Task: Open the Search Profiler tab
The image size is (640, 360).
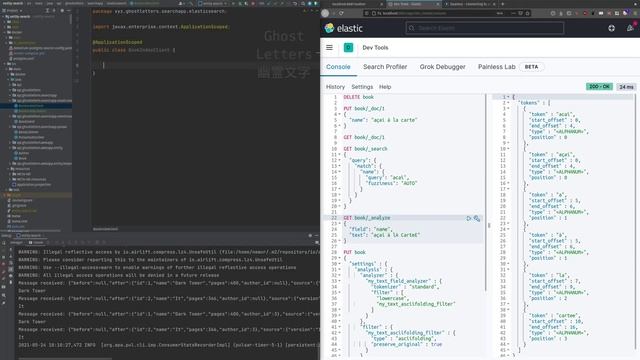Action: [385, 67]
